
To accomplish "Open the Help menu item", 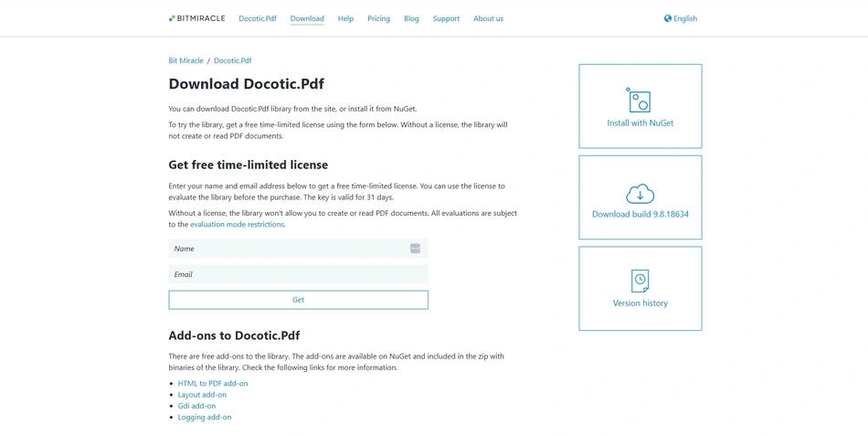I will point(345,18).
